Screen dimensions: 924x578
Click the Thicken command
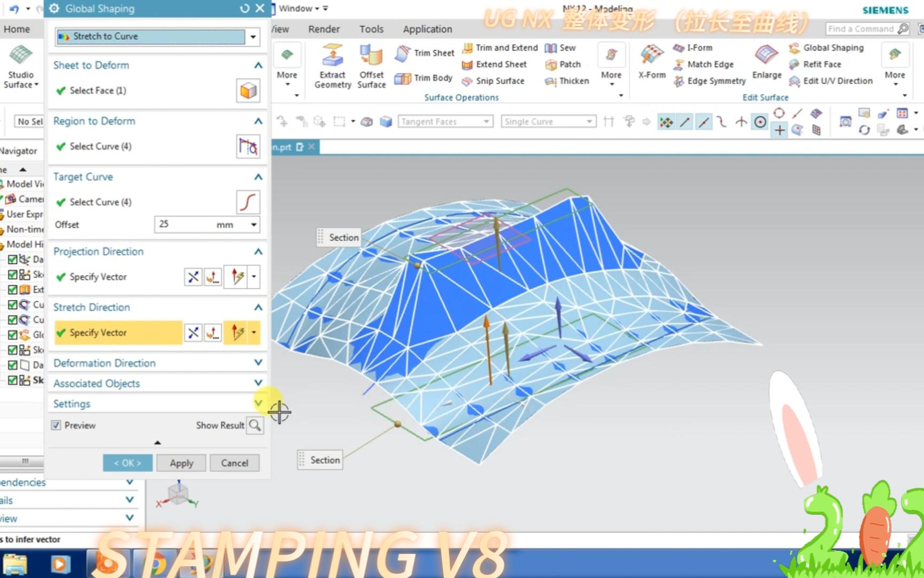coord(567,81)
